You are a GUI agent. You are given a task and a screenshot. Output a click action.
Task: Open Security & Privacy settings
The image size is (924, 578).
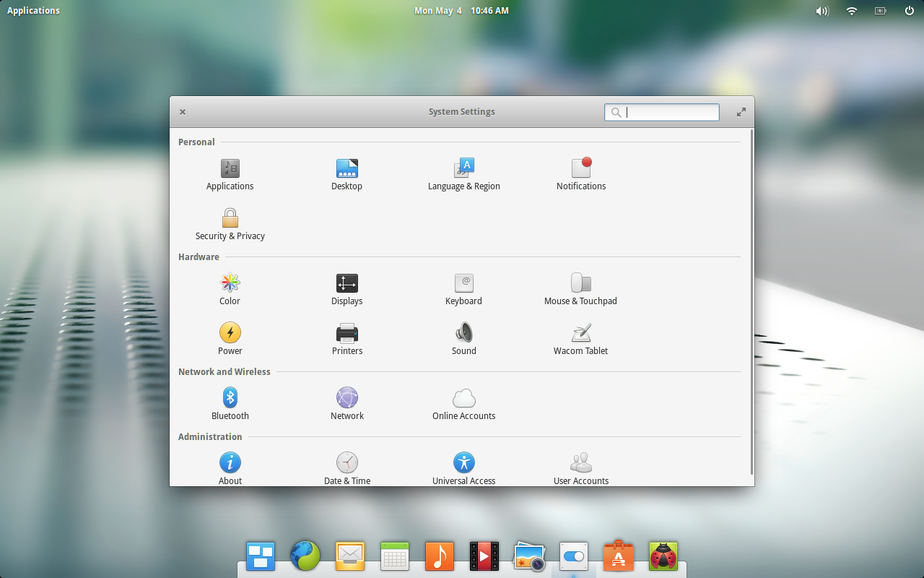tap(230, 224)
